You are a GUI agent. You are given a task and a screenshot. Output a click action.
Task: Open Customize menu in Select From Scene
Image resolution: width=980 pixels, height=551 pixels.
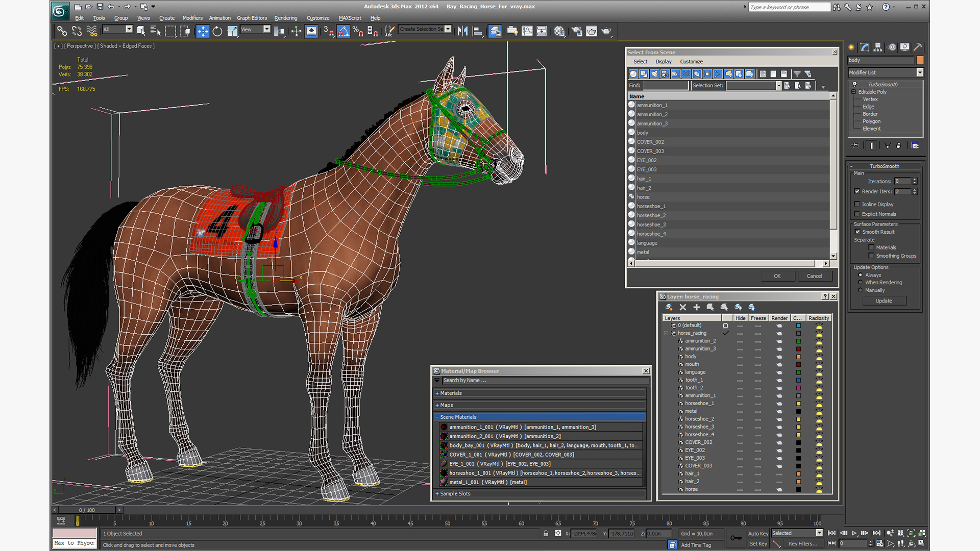[691, 61]
